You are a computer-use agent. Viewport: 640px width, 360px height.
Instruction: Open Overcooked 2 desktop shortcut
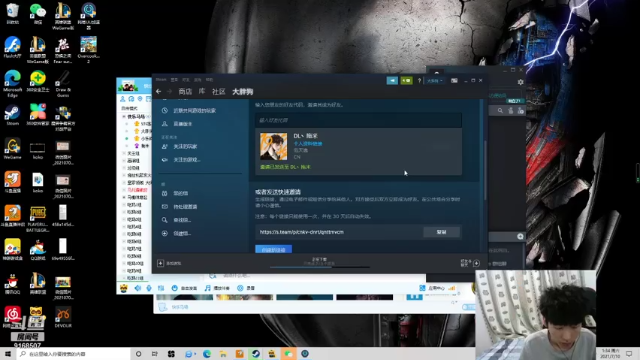pos(88,50)
